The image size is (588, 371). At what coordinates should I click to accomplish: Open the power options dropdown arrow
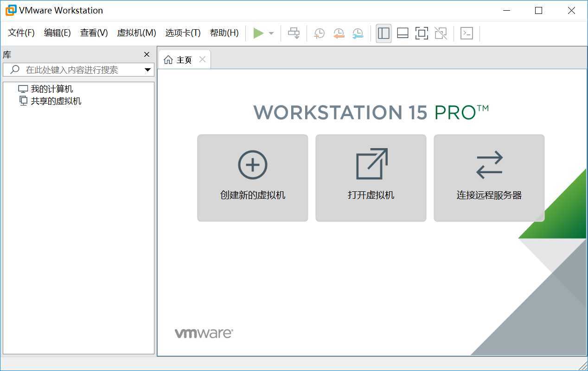coord(271,33)
